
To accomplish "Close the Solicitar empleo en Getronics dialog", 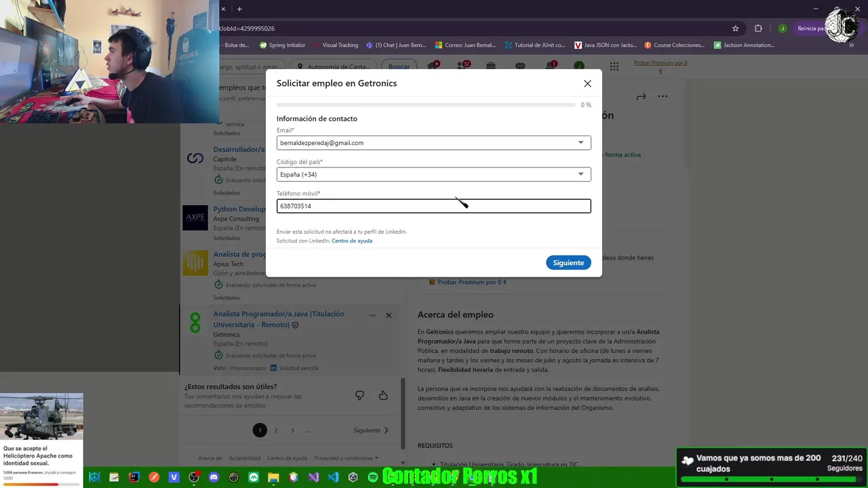I will (587, 83).
